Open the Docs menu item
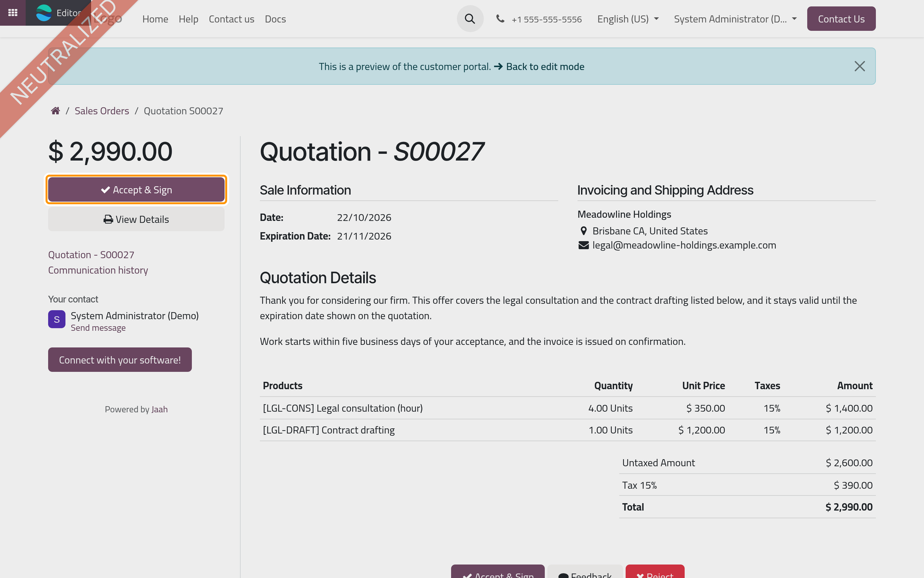 [275, 19]
